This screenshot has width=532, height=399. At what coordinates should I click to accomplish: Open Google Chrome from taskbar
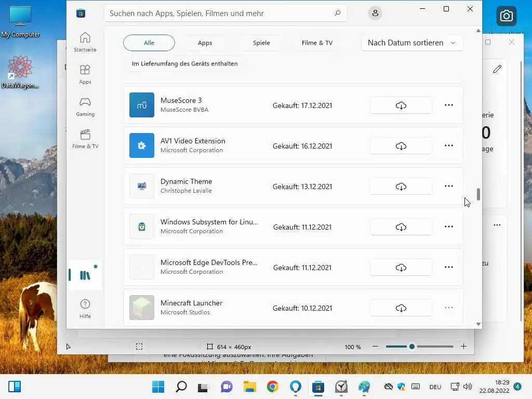(272, 387)
